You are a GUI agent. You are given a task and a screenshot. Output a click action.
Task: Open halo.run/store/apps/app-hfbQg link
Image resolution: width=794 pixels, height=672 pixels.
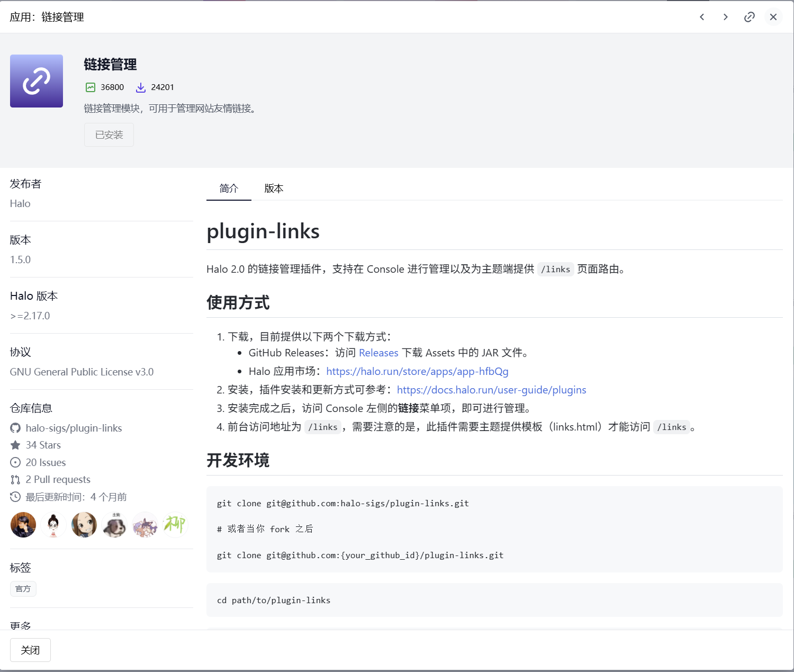point(417,371)
